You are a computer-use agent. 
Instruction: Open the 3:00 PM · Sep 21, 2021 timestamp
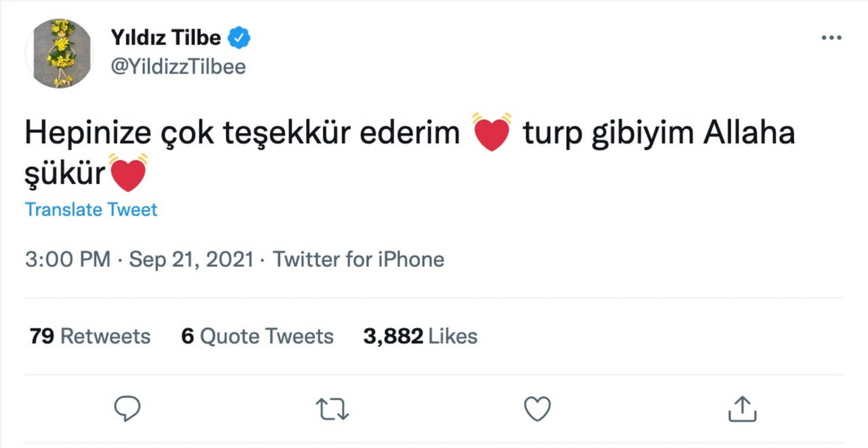click(x=139, y=259)
